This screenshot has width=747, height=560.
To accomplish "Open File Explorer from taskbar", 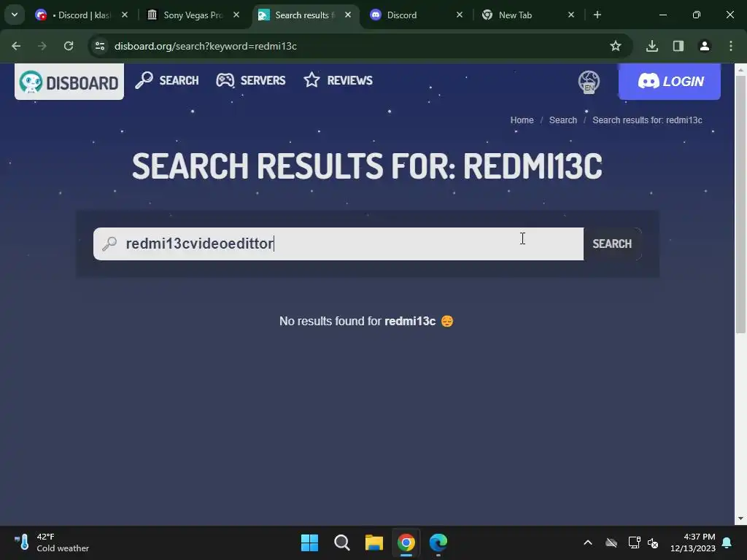I will (374, 542).
